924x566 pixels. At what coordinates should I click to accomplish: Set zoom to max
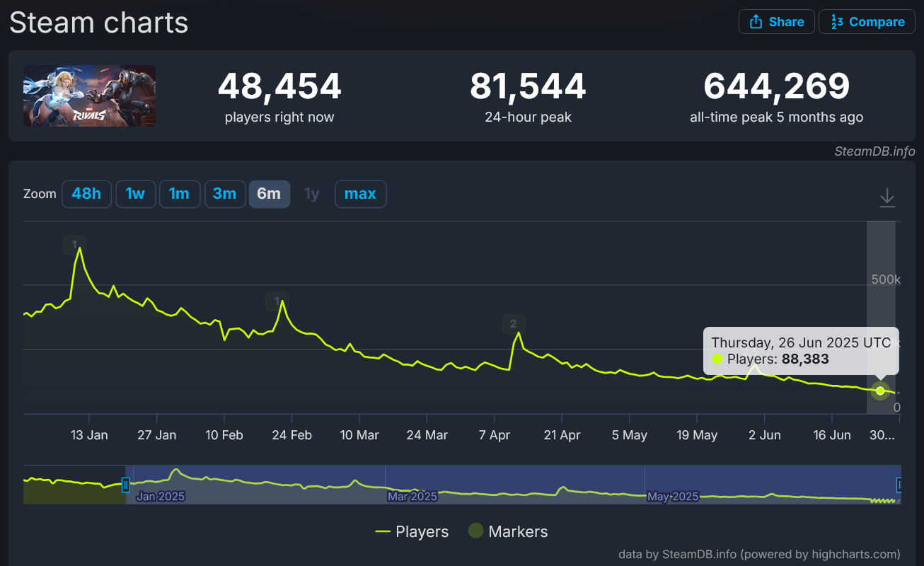coord(360,194)
